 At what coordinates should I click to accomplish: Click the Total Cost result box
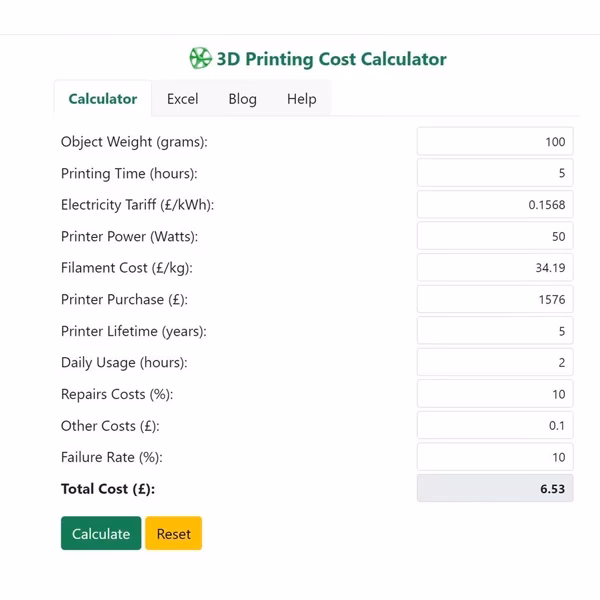tap(494, 489)
